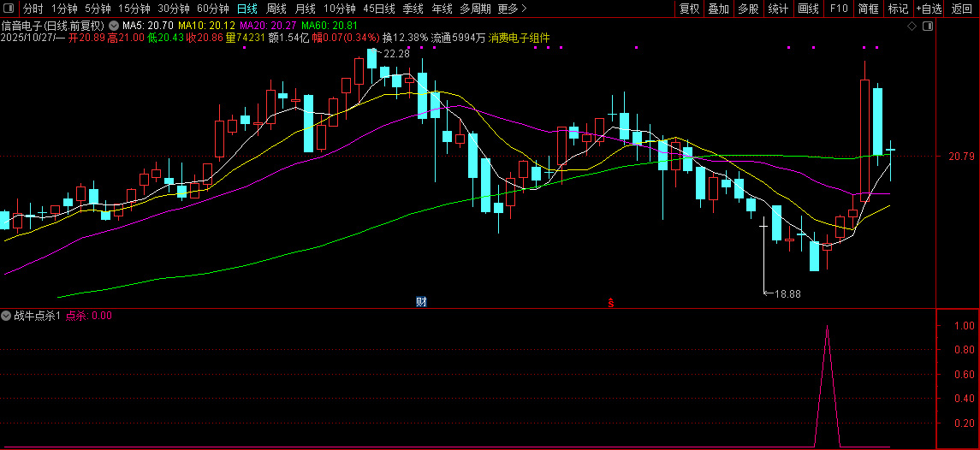Click the MA60: 20.81 label
This screenshot has height=450, width=980.
click(x=329, y=26)
